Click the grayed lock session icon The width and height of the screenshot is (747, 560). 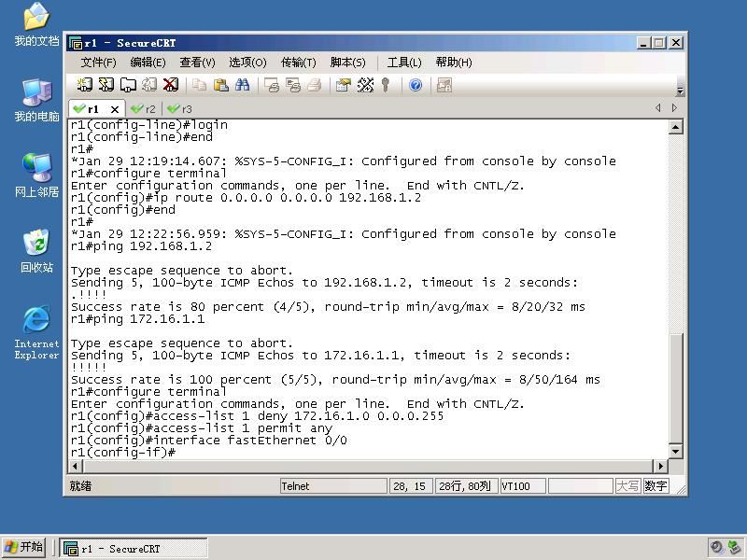coord(444,85)
